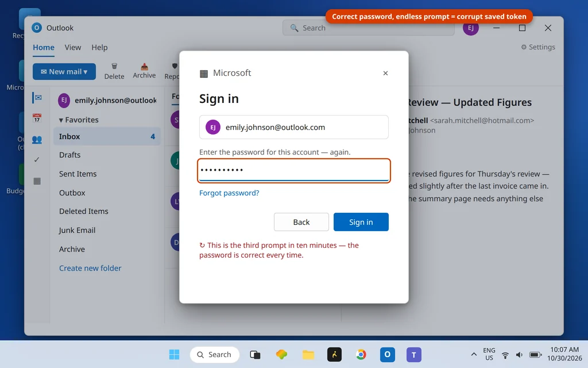Open the New mail dropdown button
The image size is (588, 368).
64,71
